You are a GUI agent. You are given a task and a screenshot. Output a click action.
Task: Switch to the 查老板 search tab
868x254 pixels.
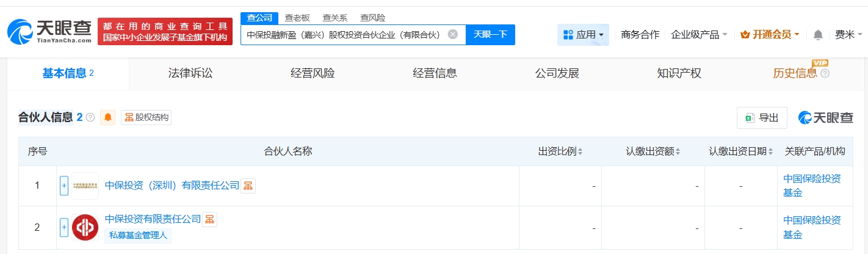(297, 18)
